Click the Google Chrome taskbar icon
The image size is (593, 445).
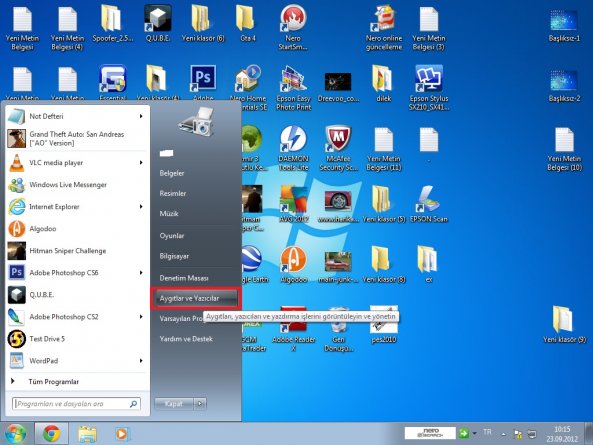[x=51, y=434]
